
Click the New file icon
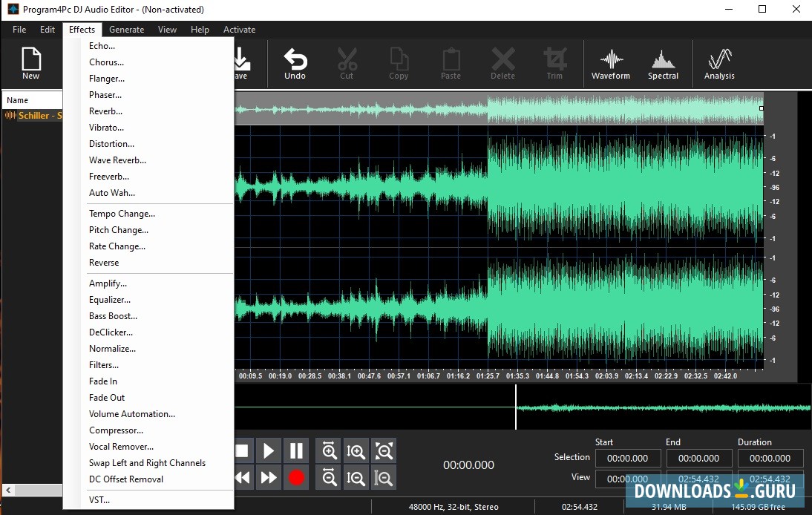30,63
